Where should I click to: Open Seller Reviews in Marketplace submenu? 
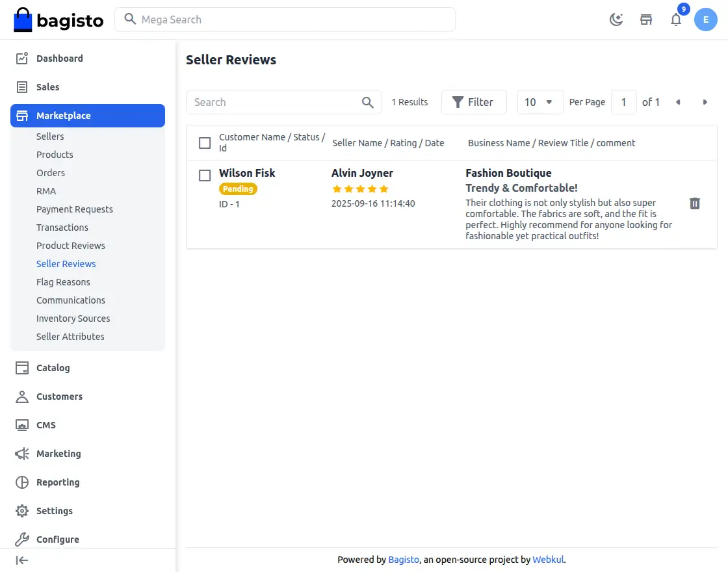point(66,263)
